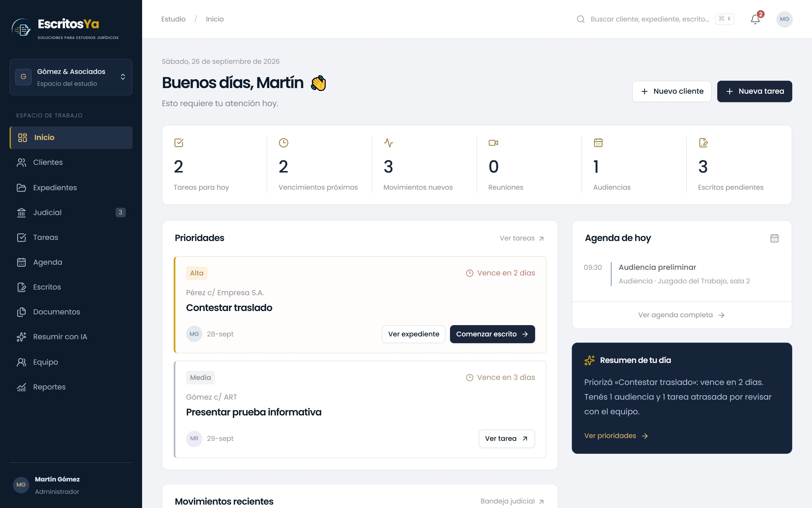
Task: Click the Nuevo cliente button
Action: (x=672, y=91)
